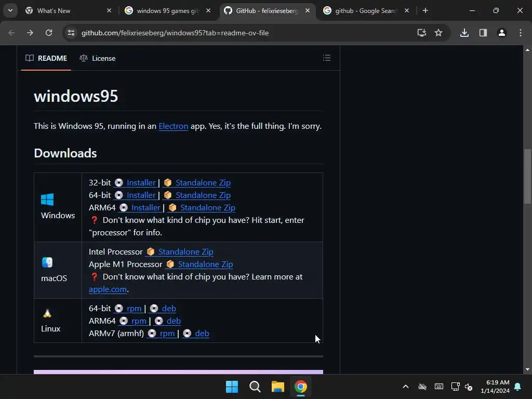Open the Electron link
Screen dimensions: 532x399
pos(173,126)
